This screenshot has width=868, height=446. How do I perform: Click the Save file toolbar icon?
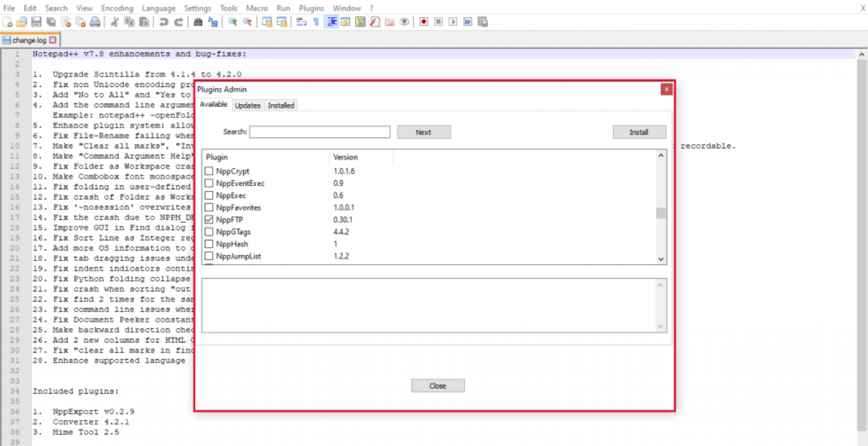[x=36, y=22]
